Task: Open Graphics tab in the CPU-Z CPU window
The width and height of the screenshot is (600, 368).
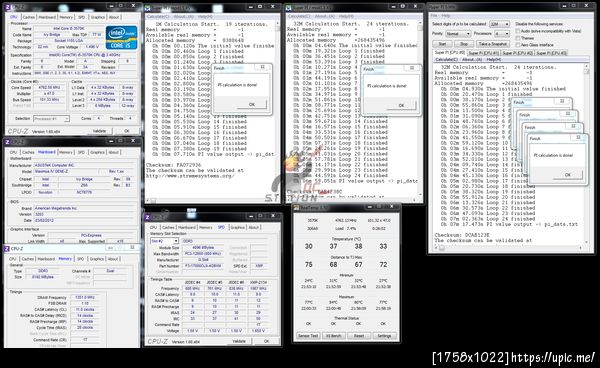Action: point(98,17)
